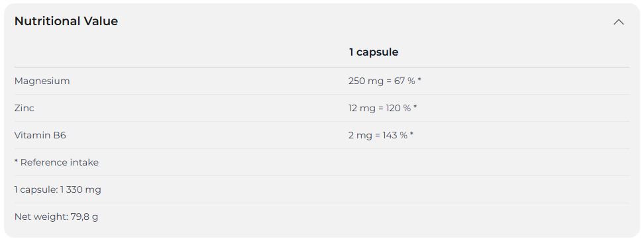Image resolution: width=644 pixels, height=241 pixels.
Task: Click the asterisk after Vitamin B6's 143 %
Action: [x=411, y=134]
